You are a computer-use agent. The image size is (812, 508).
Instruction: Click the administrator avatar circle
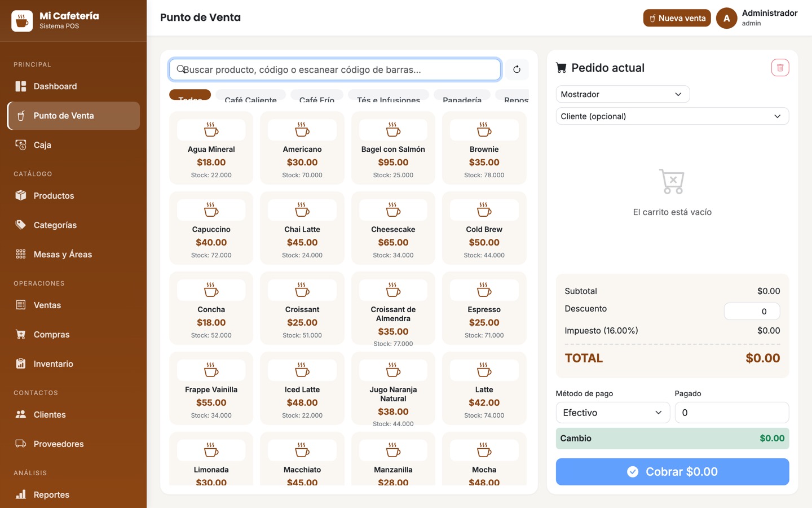726,18
